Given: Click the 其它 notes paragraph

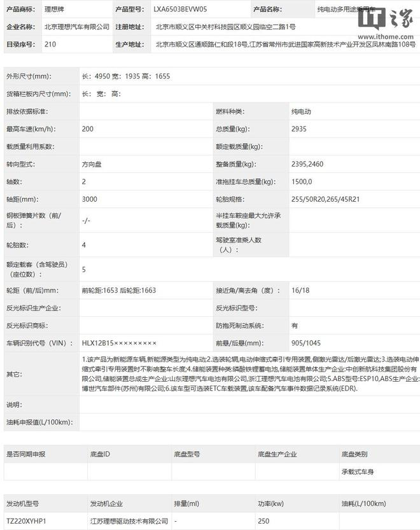Looking at the screenshot, I should point(251,374).
